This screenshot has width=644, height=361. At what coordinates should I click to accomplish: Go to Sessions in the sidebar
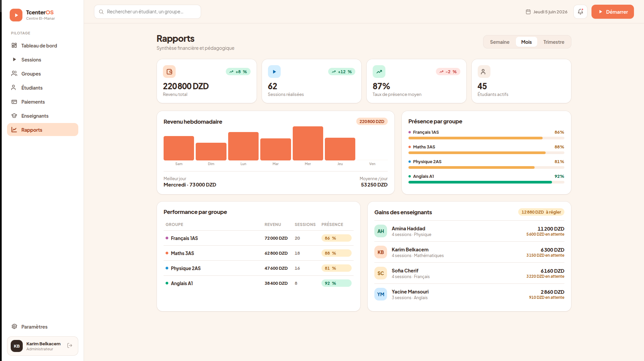(42, 59)
